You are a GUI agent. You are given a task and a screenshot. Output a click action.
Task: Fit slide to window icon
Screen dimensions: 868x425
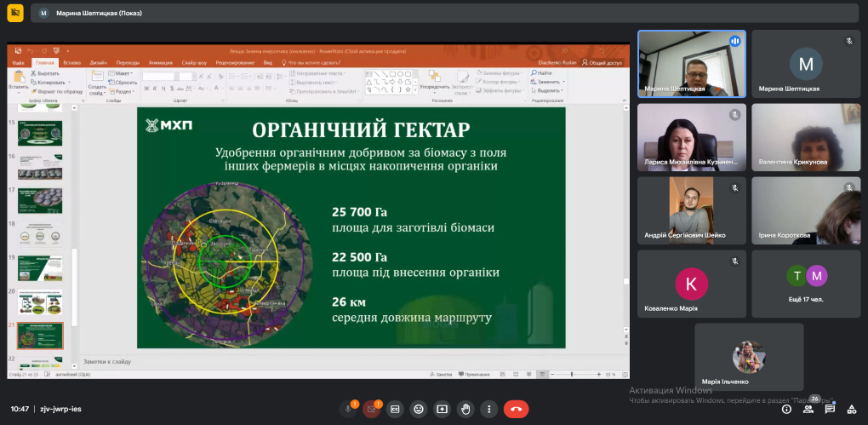[x=623, y=375]
